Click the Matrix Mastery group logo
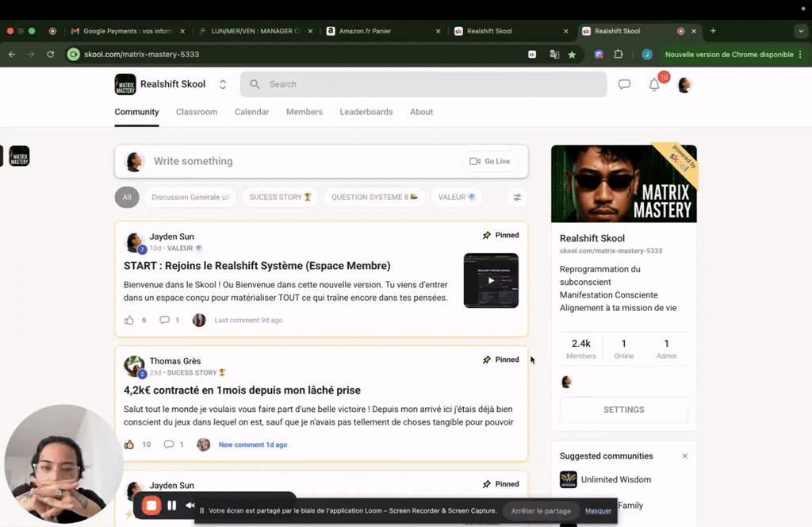Viewport: 812px width, 527px height. point(124,84)
